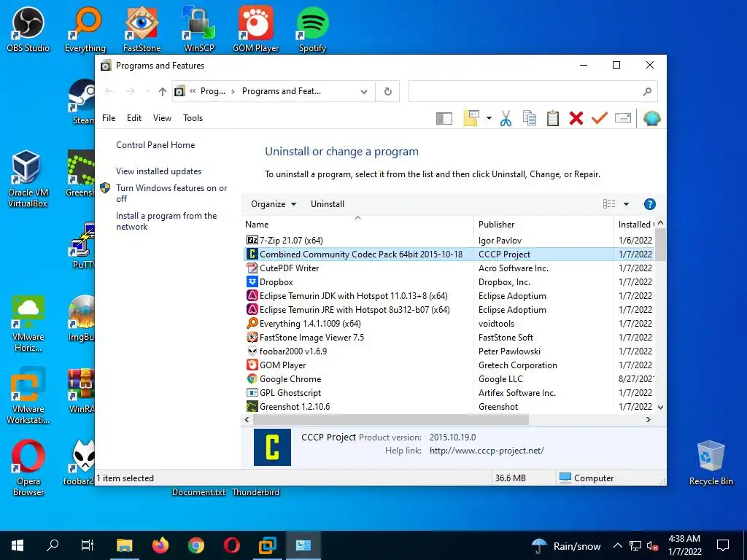Open the Recycle Bin on desktop
Screen dimensions: 747x560
pos(711,463)
